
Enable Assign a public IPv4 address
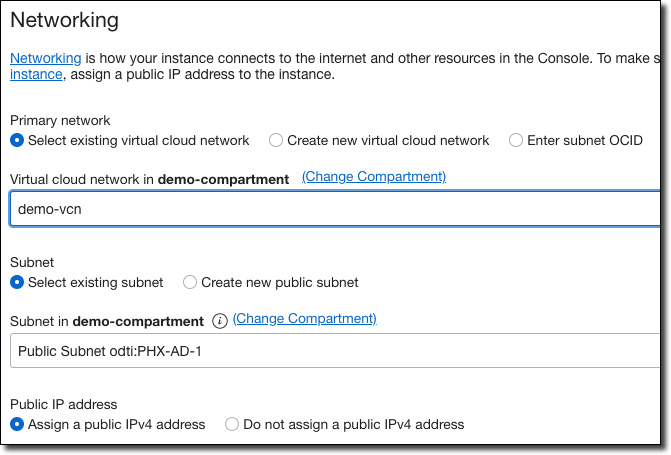tap(17, 425)
